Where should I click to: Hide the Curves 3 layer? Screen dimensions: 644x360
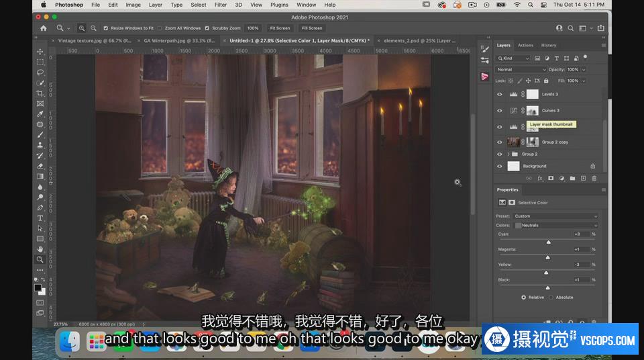[x=499, y=111]
